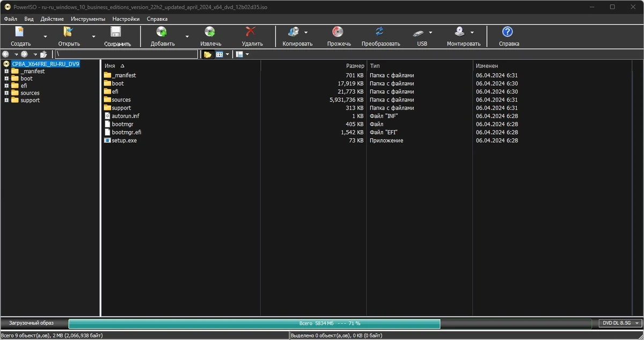Click the Back navigation arrow icon
Image resolution: width=644 pixels, height=340 pixels.
click(x=6, y=54)
